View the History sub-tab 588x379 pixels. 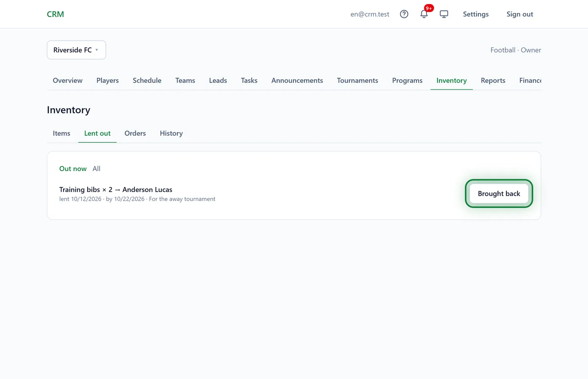171,133
